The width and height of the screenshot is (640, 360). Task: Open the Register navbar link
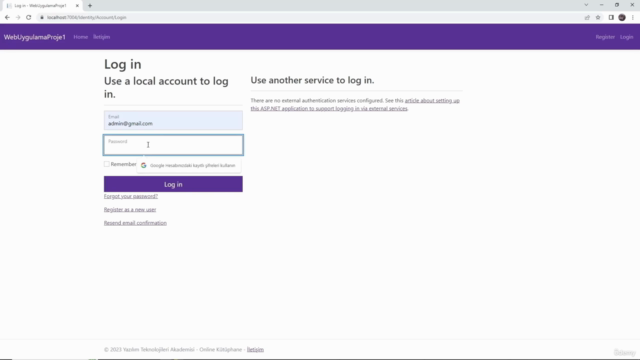[x=605, y=37]
